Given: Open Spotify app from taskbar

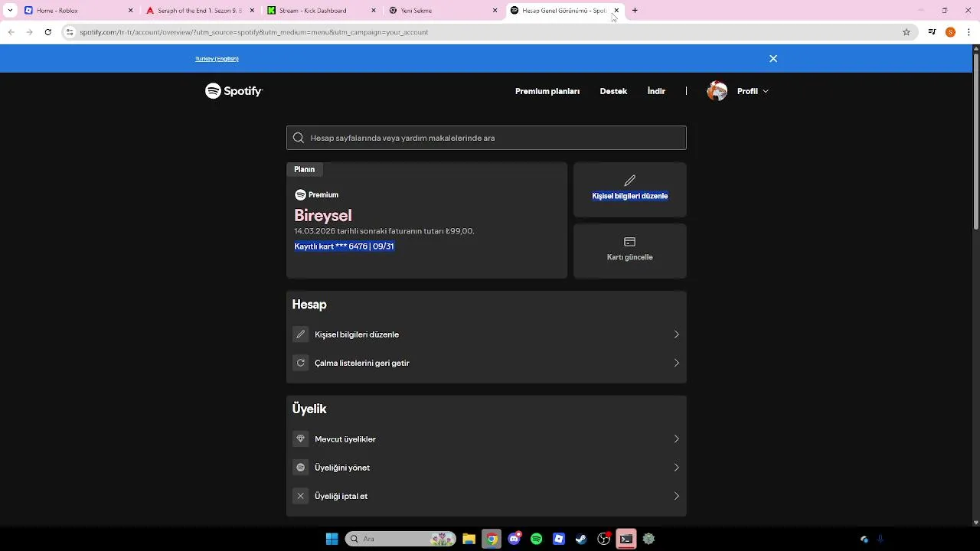Looking at the screenshot, I should pos(537,539).
